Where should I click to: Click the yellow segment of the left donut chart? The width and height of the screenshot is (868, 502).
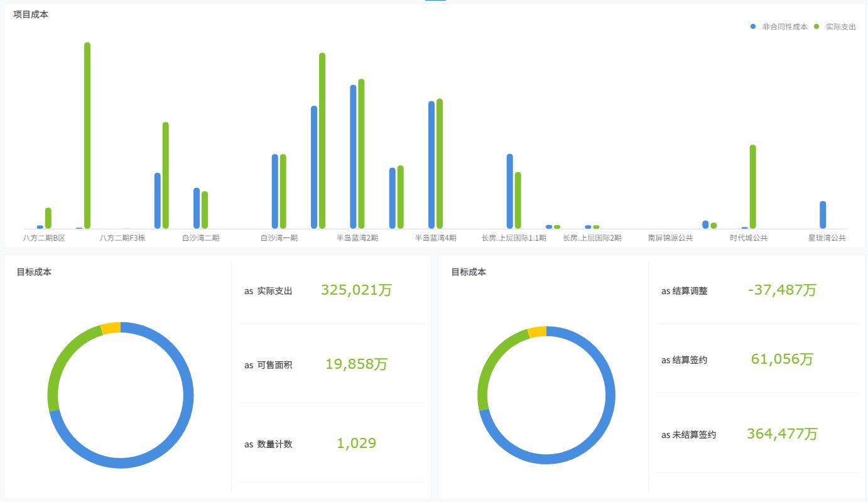[111, 328]
